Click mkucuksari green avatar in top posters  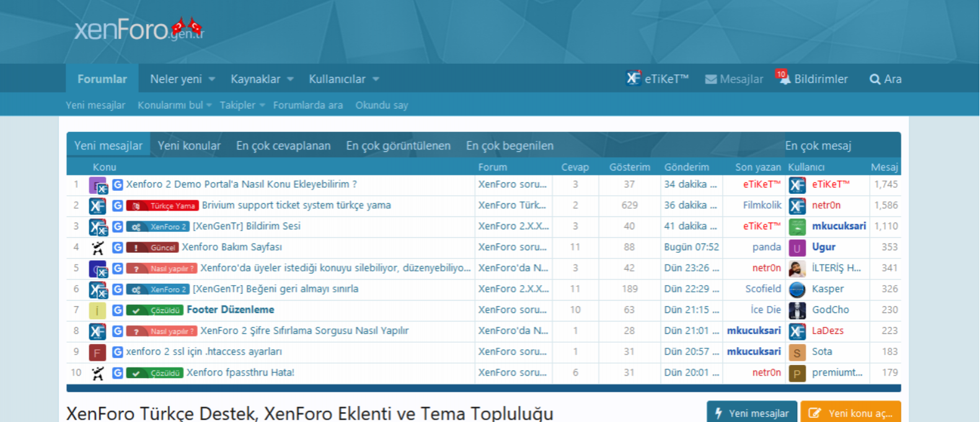point(797,227)
